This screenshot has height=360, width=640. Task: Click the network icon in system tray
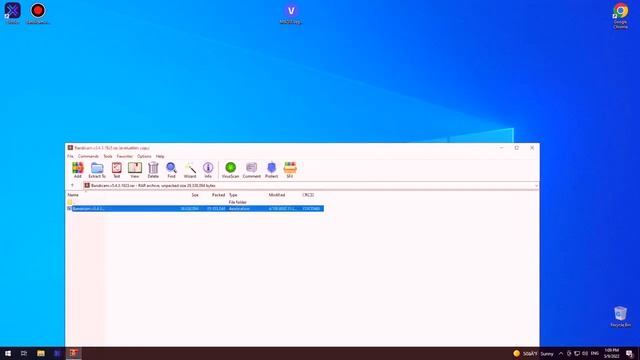(577, 353)
